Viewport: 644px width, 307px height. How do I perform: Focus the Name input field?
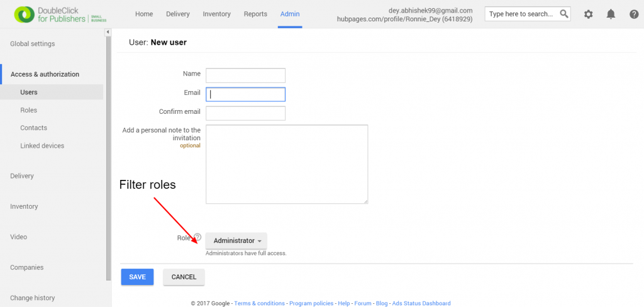click(246, 75)
